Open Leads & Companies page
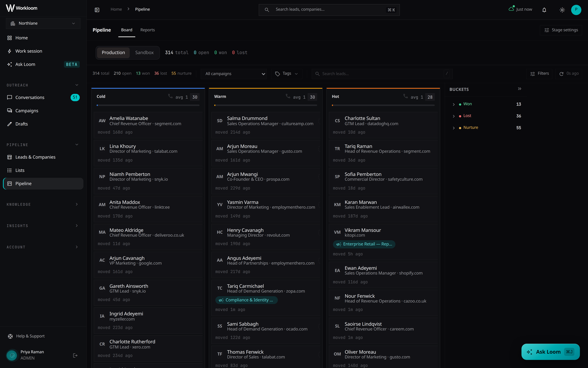This screenshot has width=588, height=368. 43,157
